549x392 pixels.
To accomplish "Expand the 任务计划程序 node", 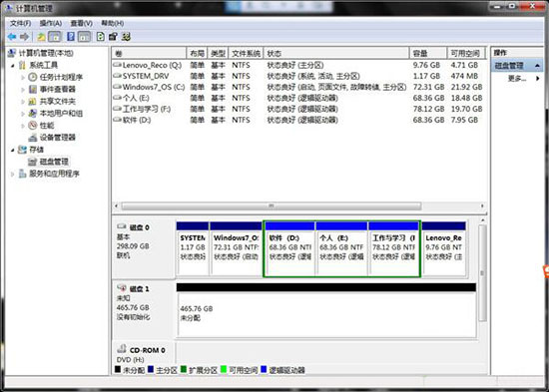I will point(23,78).
